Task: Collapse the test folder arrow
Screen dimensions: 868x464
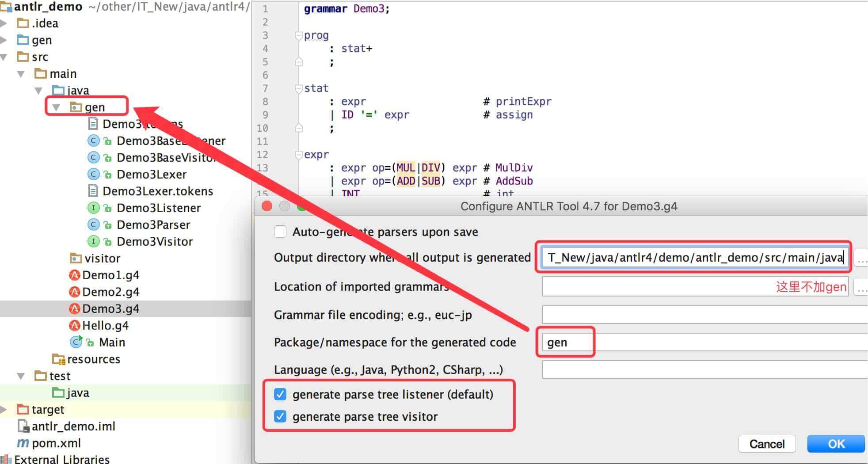Action: point(21,376)
